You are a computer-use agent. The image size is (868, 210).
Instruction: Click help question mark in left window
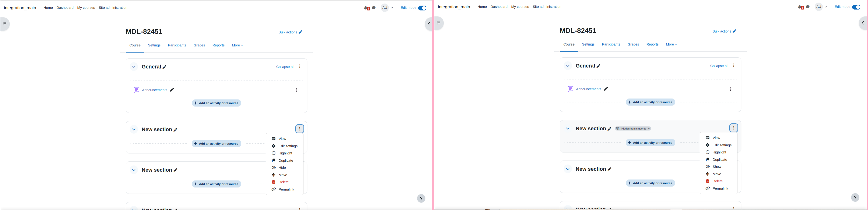coord(421,199)
